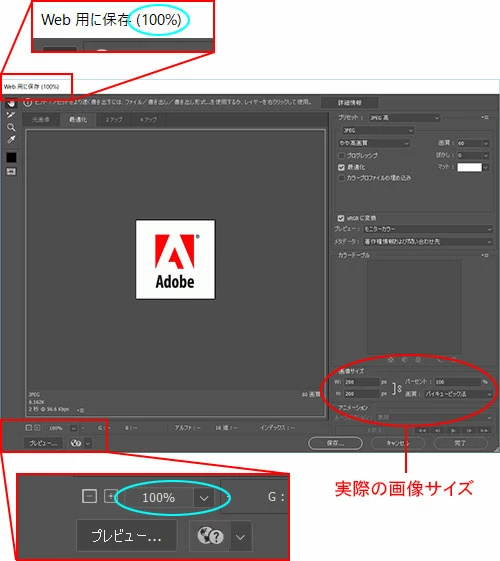This screenshot has width=500, height=561.
Task: Uncheck the 最適化 checkbox in JPEG options
Action: tap(341, 167)
